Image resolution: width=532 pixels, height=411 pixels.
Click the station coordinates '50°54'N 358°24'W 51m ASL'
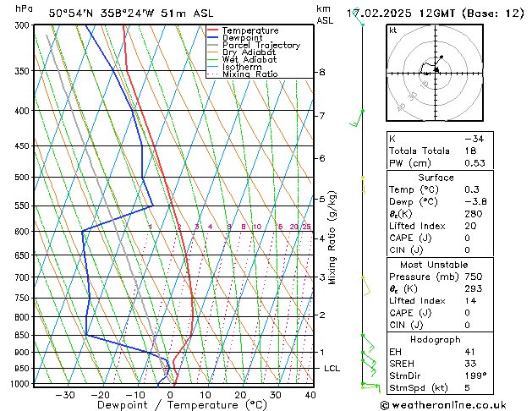pyautogui.click(x=131, y=14)
